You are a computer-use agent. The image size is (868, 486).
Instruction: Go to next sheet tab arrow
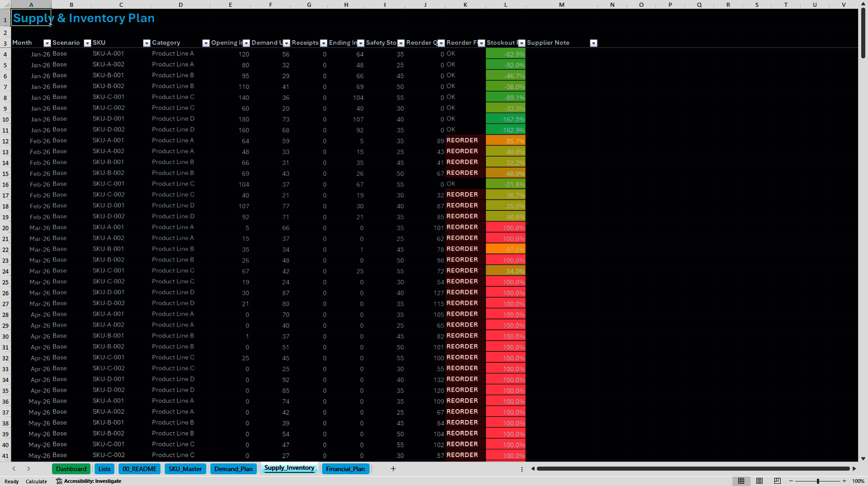(28, 469)
